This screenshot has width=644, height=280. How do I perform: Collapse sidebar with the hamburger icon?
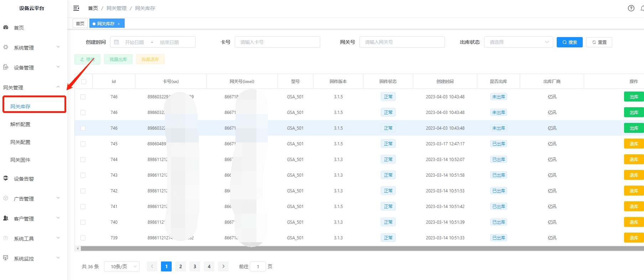[76, 8]
